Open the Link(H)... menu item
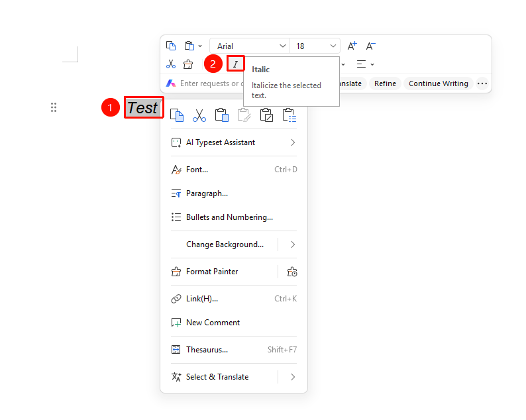The width and height of the screenshot is (526, 420). [x=234, y=299]
